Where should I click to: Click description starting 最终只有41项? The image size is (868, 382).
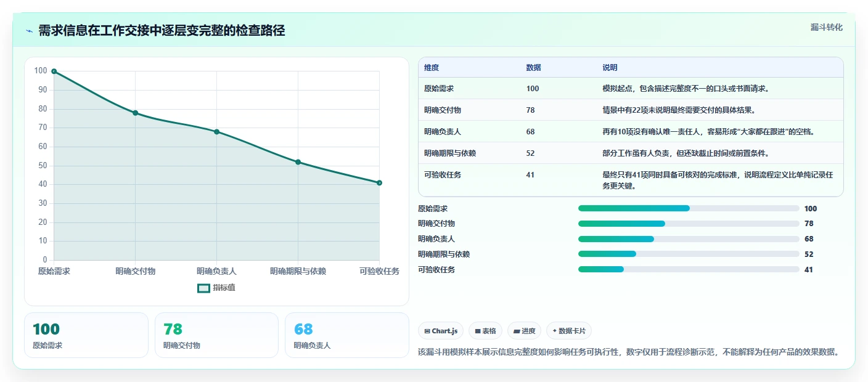[x=718, y=180]
